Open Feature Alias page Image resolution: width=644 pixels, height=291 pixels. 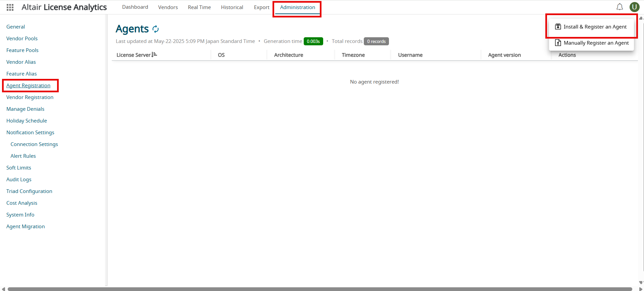21,74
